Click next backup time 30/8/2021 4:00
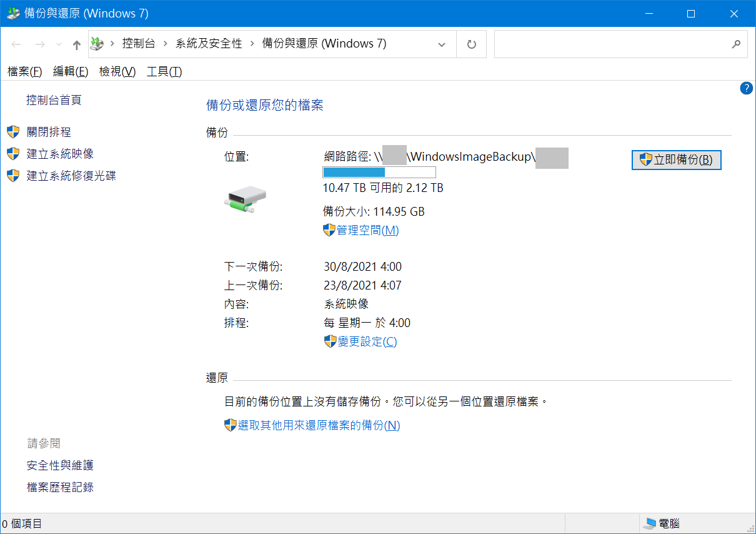 point(363,267)
